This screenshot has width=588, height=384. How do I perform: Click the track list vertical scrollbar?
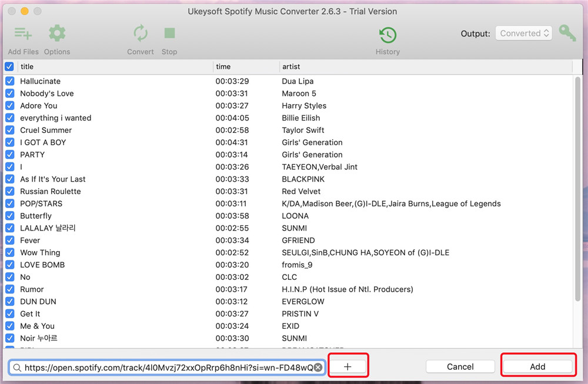click(x=577, y=189)
